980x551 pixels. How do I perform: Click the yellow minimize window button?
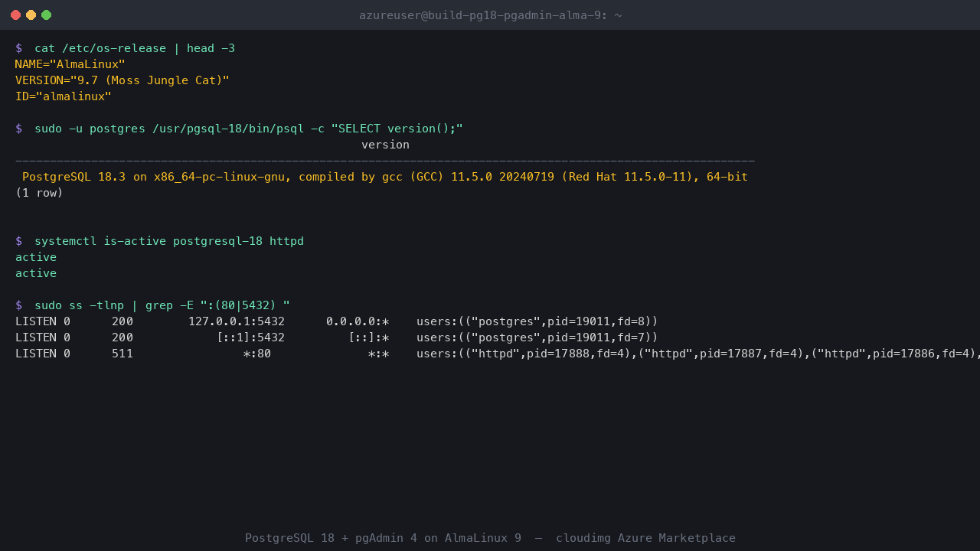coord(31,15)
